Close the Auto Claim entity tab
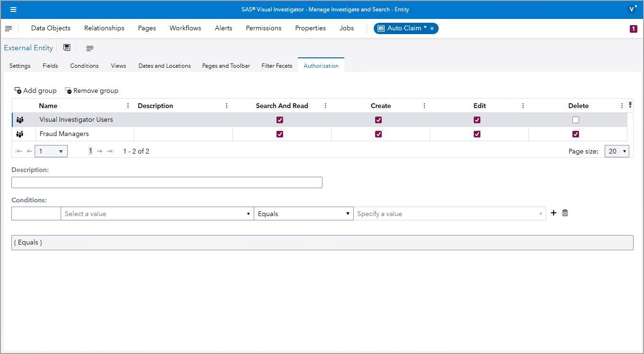 click(x=432, y=28)
